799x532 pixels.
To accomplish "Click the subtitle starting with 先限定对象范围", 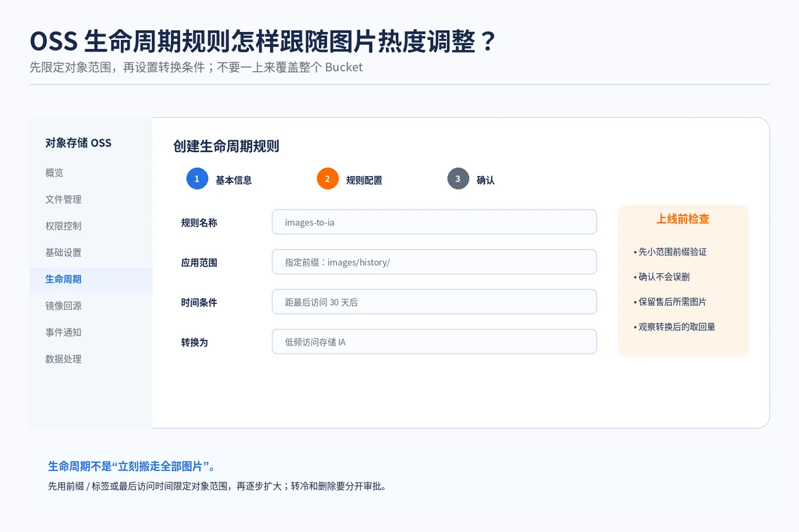I will pos(196,67).
